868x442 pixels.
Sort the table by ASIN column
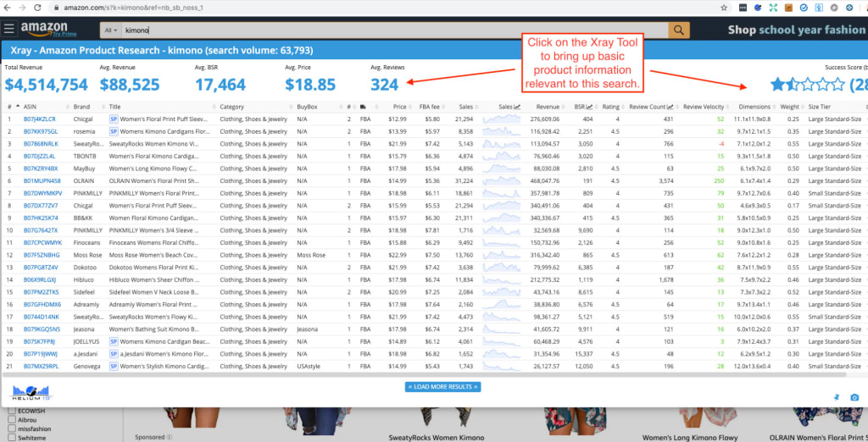[x=30, y=107]
